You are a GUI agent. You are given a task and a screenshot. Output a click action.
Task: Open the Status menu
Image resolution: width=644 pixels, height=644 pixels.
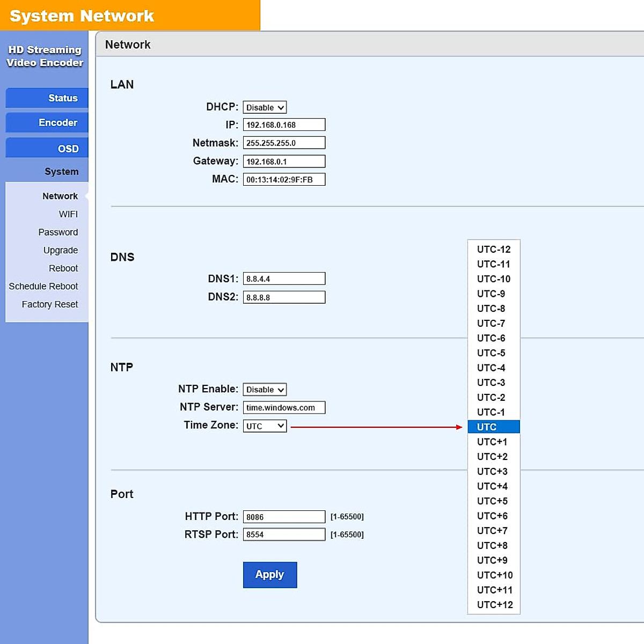47,98
